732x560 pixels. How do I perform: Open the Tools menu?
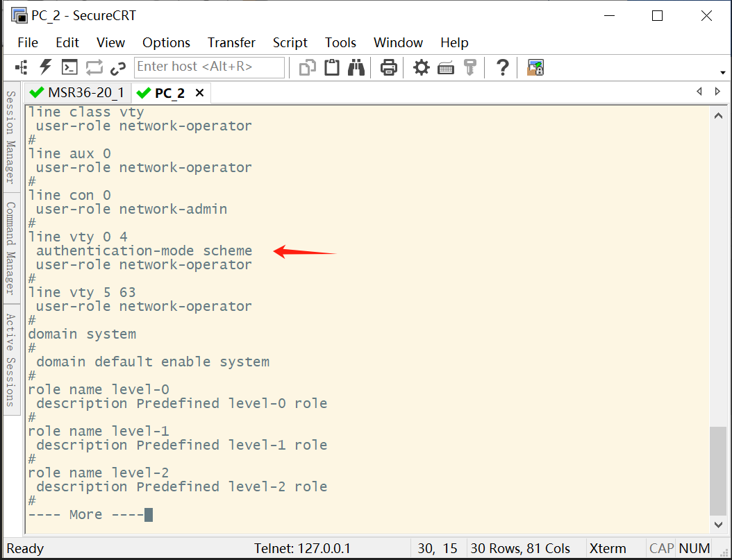(340, 42)
